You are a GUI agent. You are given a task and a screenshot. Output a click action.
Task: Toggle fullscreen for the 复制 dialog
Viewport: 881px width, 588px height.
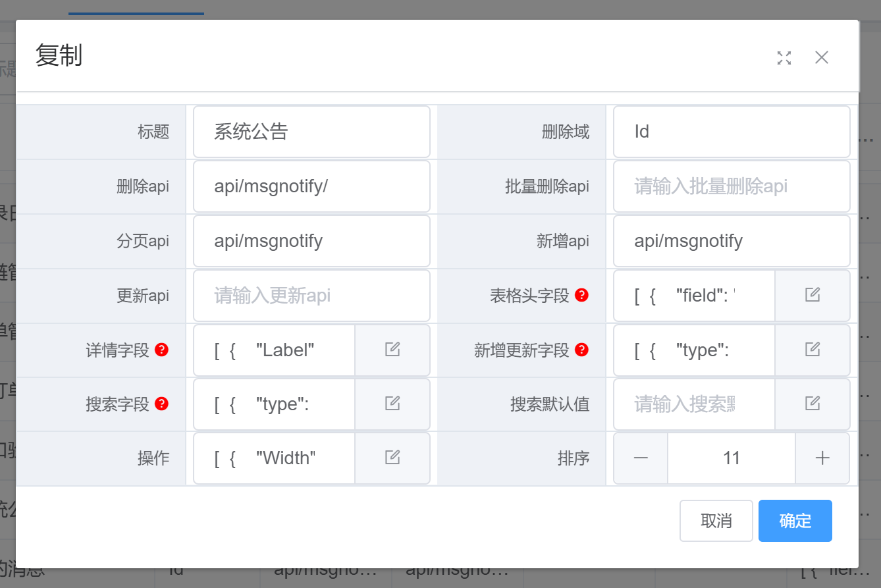784,58
